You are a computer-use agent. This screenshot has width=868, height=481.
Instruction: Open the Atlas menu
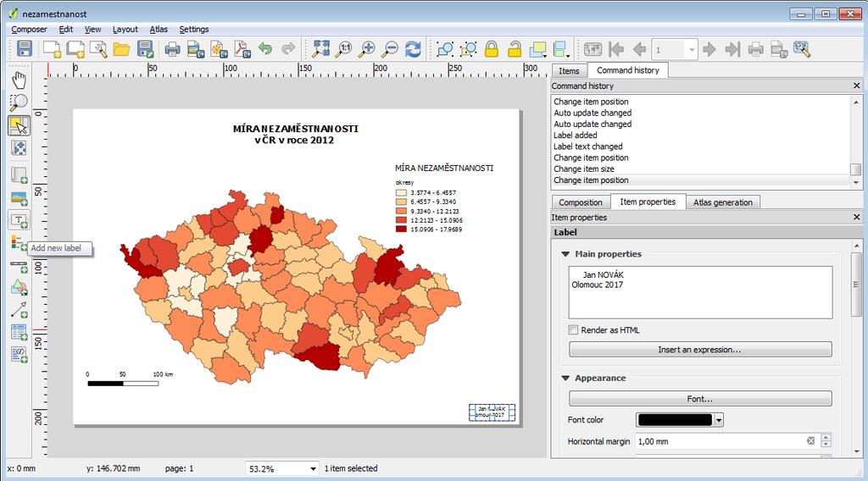pyautogui.click(x=159, y=30)
